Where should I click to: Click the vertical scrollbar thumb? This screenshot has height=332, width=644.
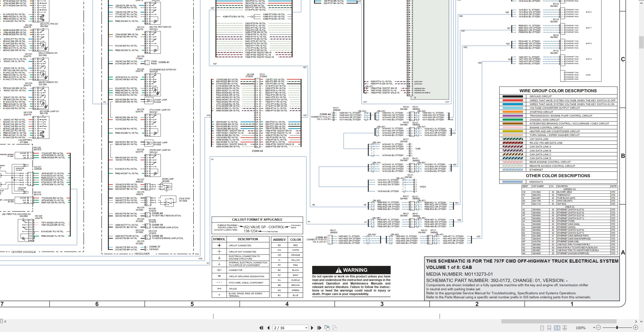(641, 42)
